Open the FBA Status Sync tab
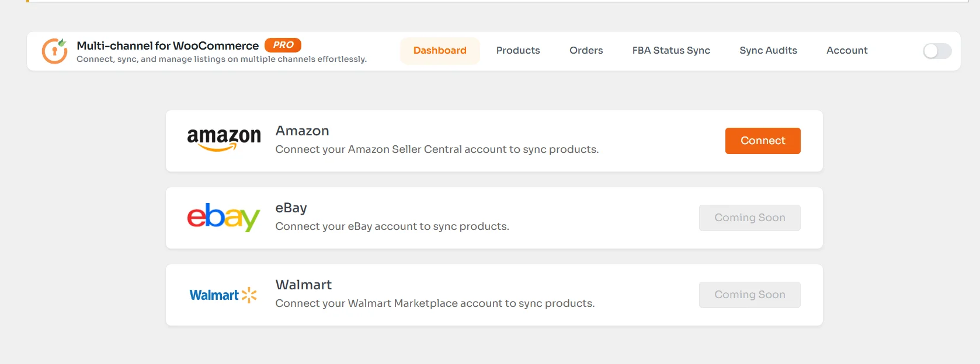 click(x=671, y=51)
